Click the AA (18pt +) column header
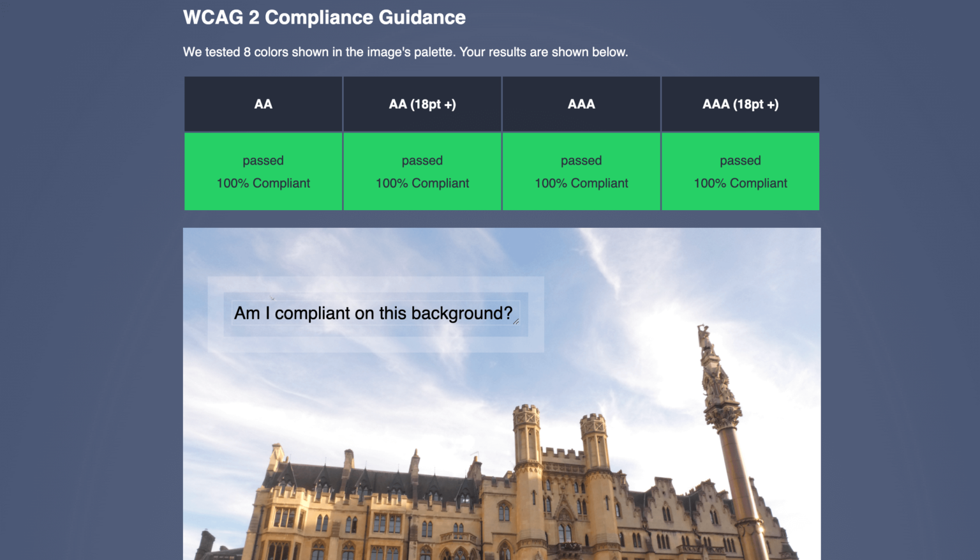The image size is (980, 560). click(422, 103)
